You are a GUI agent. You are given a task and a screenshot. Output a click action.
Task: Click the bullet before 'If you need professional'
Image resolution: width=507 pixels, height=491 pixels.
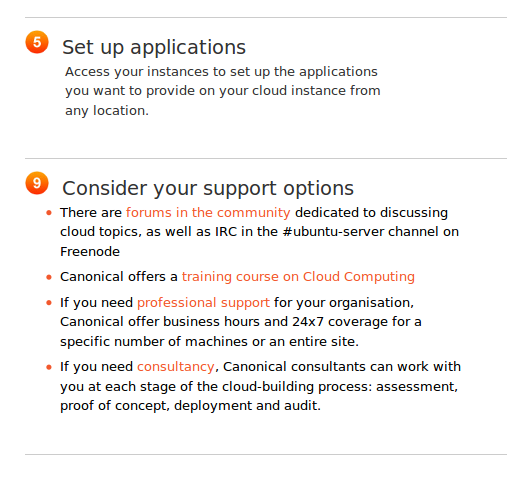[x=49, y=303]
